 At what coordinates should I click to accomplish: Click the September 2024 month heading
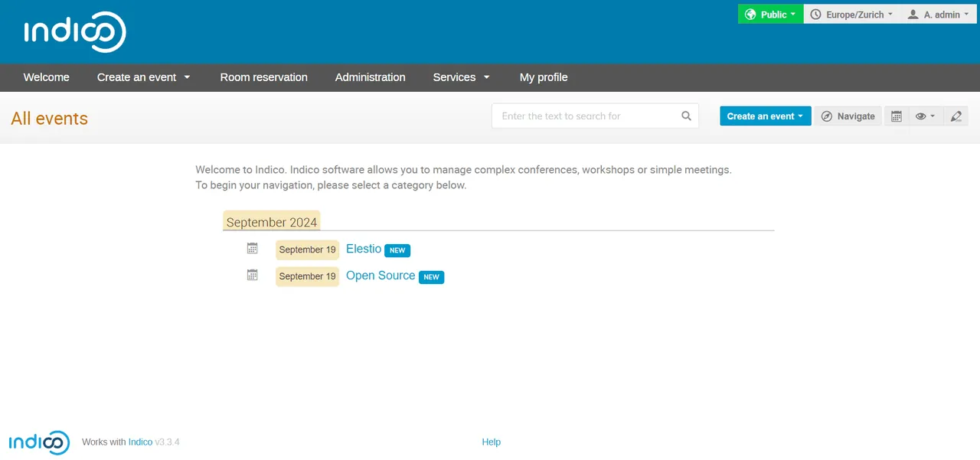(x=272, y=222)
